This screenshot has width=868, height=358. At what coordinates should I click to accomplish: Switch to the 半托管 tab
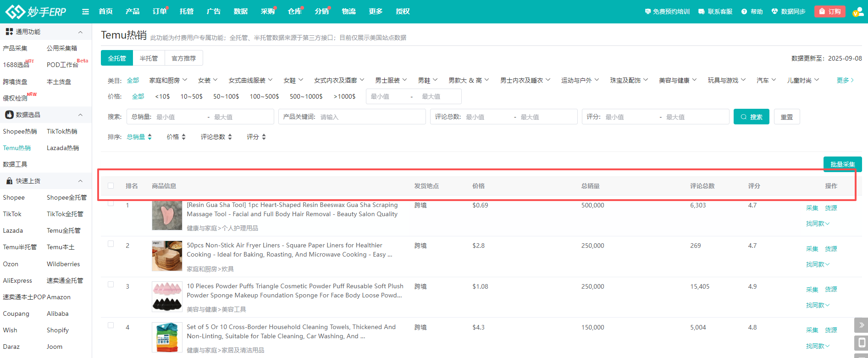[x=149, y=58]
